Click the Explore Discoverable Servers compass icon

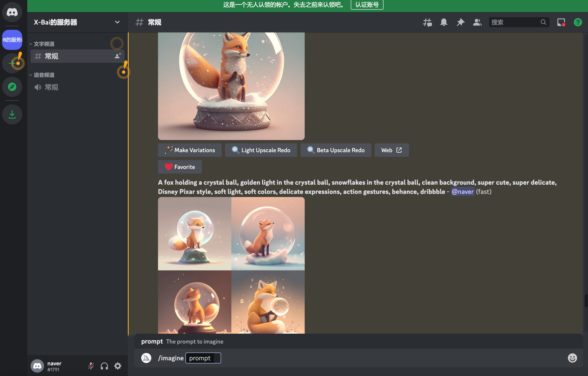(x=12, y=87)
